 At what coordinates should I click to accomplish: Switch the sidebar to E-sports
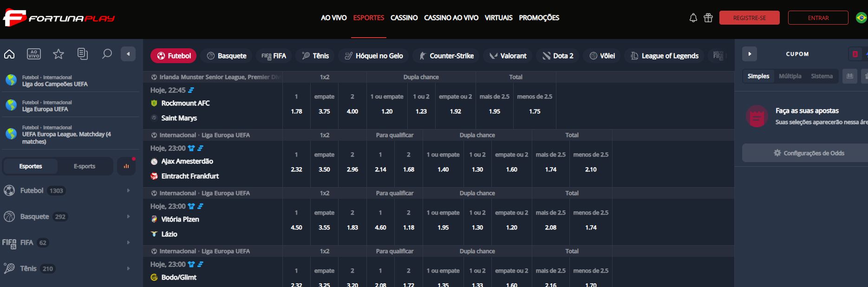85,166
